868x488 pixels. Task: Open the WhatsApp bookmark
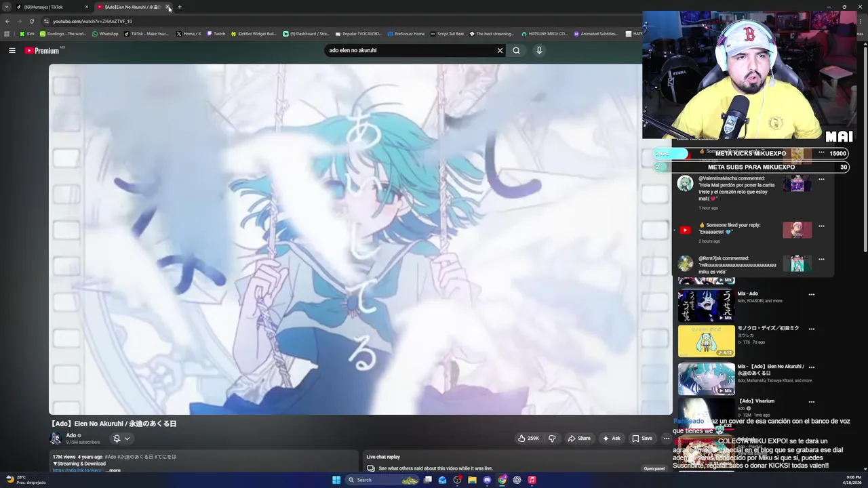(x=105, y=34)
